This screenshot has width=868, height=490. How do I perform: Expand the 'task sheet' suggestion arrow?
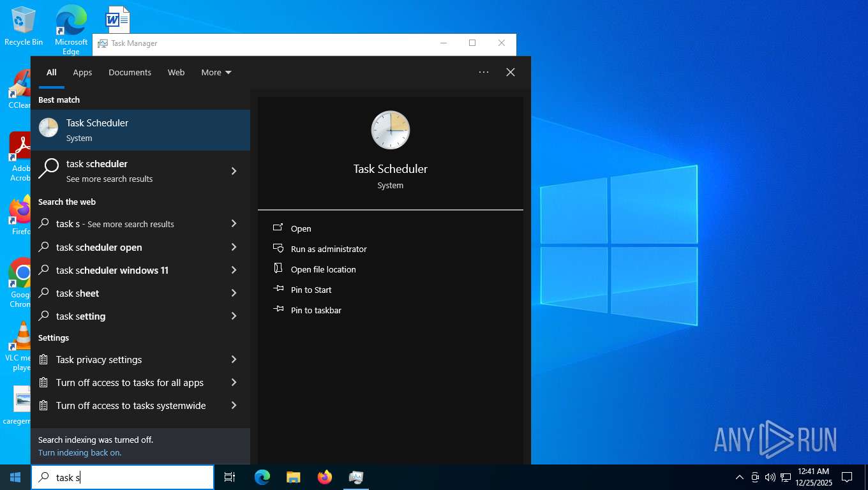coord(234,293)
